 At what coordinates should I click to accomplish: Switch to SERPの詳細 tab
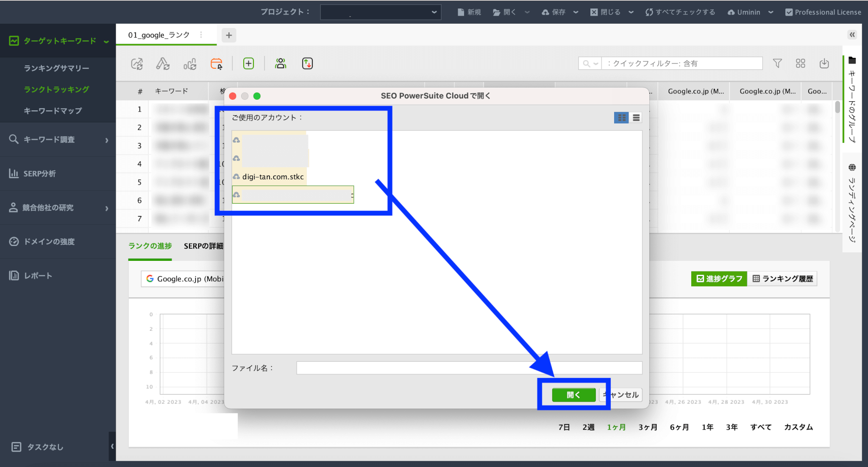(x=203, y=246)
